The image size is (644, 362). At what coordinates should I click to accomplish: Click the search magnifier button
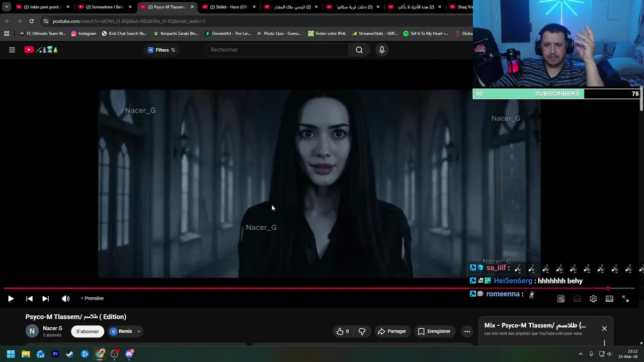pos(359,50)
